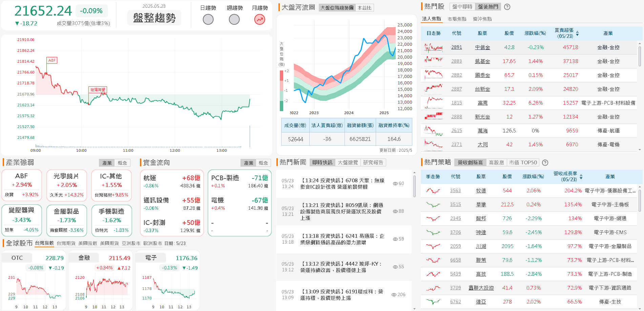Select the 法人焦點 tab

pyautogui.click(x=432, y=19)
